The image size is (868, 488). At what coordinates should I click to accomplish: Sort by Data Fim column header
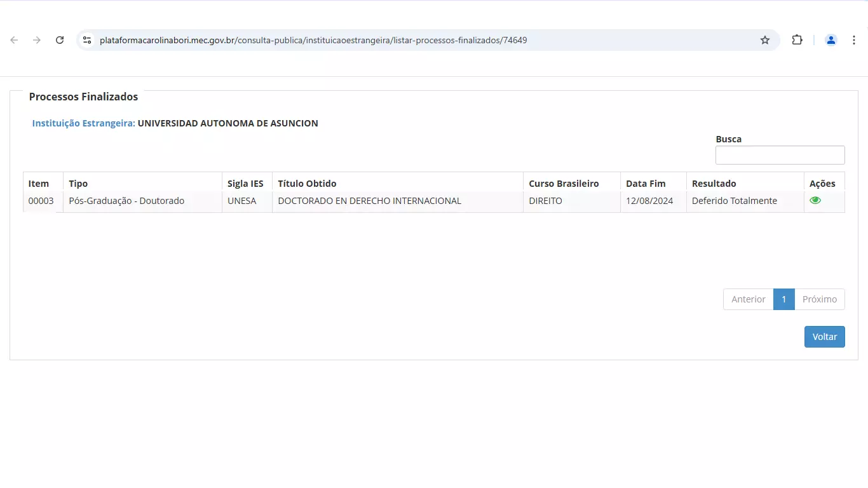click(653, 182)
